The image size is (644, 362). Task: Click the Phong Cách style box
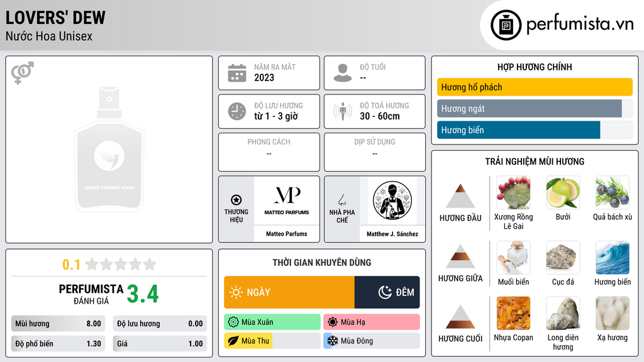pos(269,152)
